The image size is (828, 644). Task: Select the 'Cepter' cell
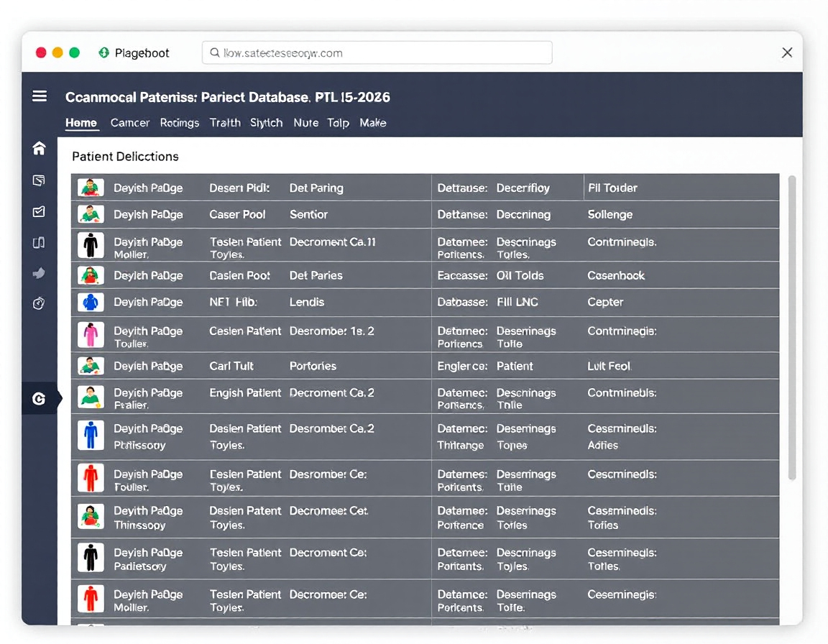click(605, 303)
